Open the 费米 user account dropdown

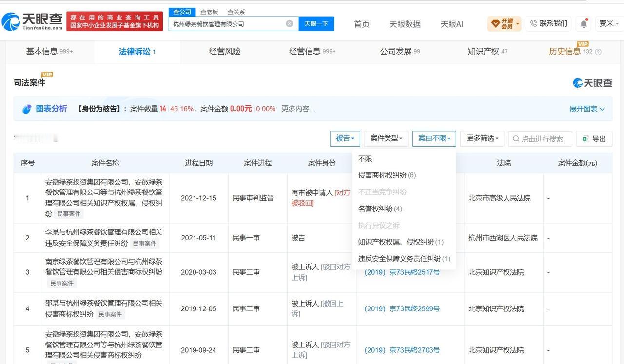[x=609, y=23]
